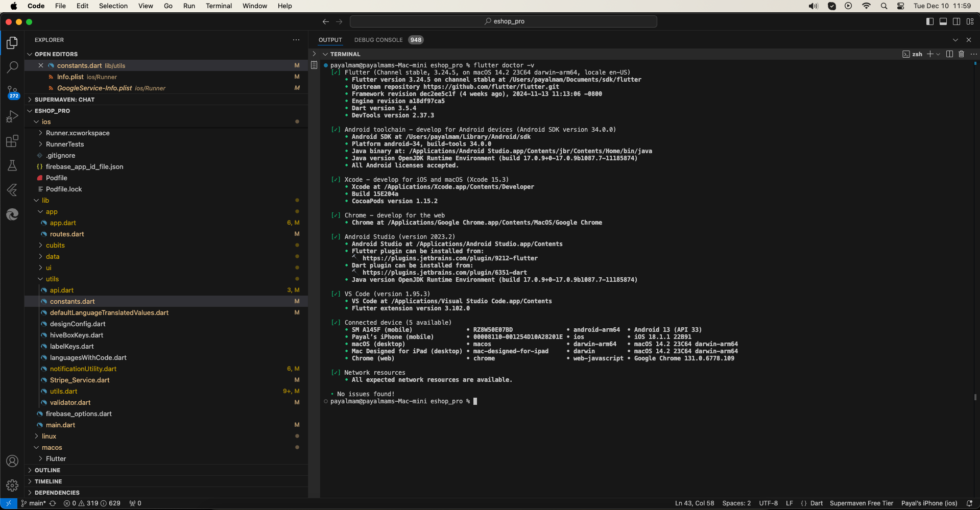Click the eshop_pro command center search box

[504, 21]
